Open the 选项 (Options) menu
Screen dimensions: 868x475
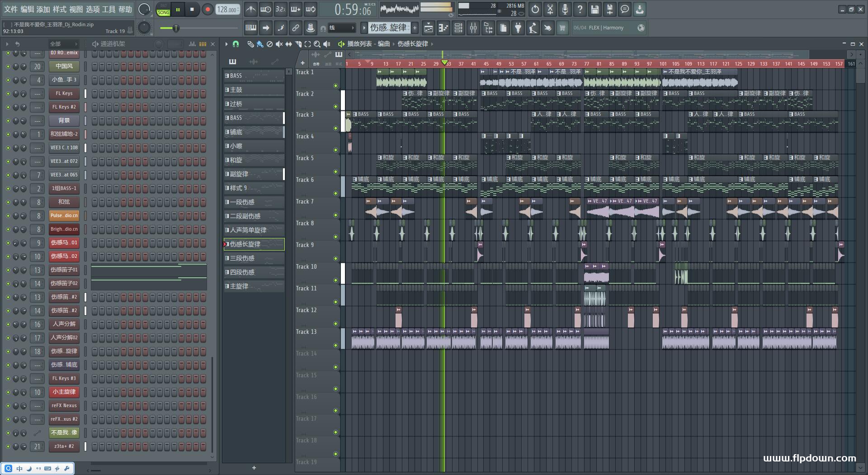(x=93, y=9)
